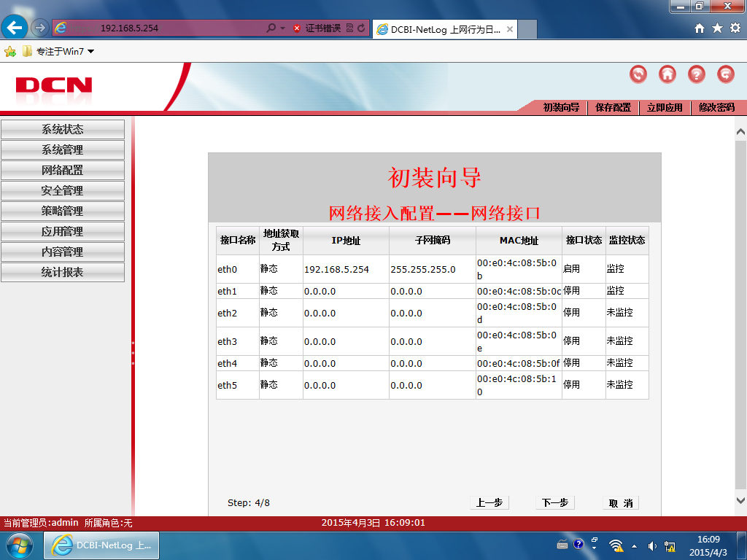Open address bar search dropdown arrow
The width and height of the screenshot is (747, 560).
click(282, 28)
